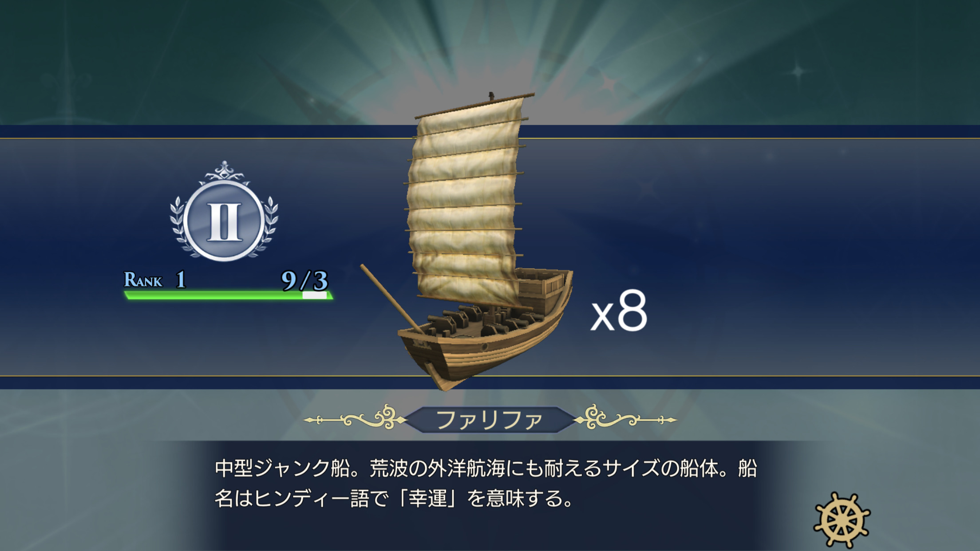Image resolution: width=980 pixels, height=551 pixels.
Task: Click the ファリファ ship name banner
Action: [x=490, y=420]
